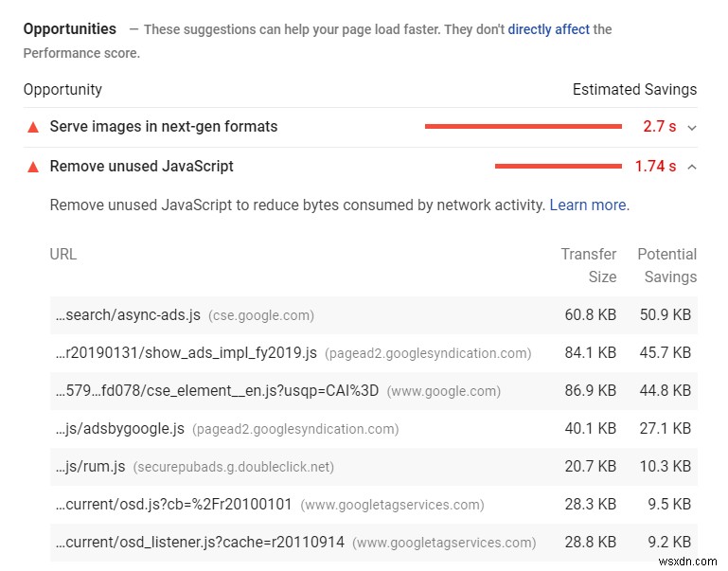This screenshot has height=571, width=728.
Task: Select the show_ads_impl_fy2019.js URL entry
Action: point(186,353)
